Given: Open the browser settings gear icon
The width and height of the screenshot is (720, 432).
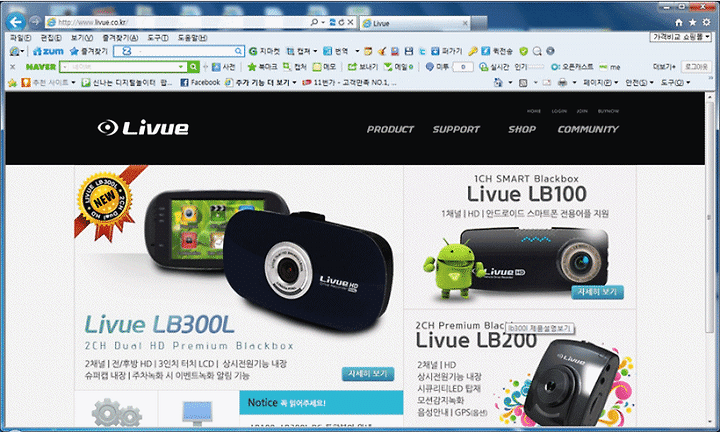Looking at the screenshot, I should (x=706, y=22).
